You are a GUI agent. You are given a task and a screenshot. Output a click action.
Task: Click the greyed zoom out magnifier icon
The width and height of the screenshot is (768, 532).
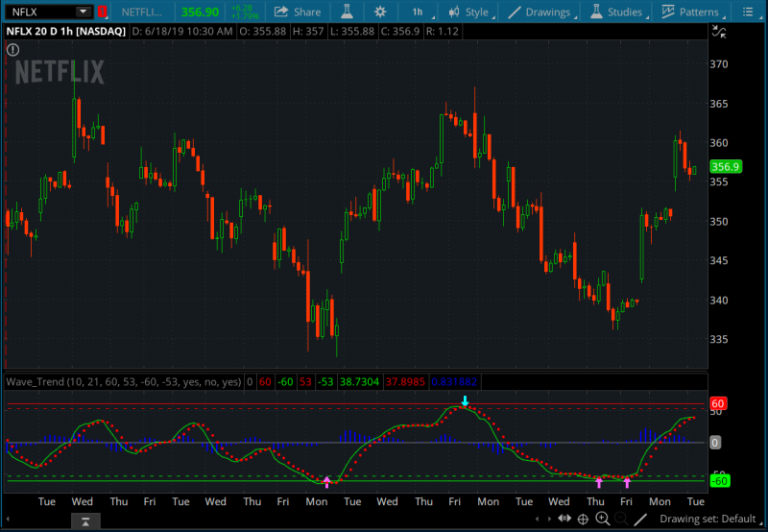620,519
